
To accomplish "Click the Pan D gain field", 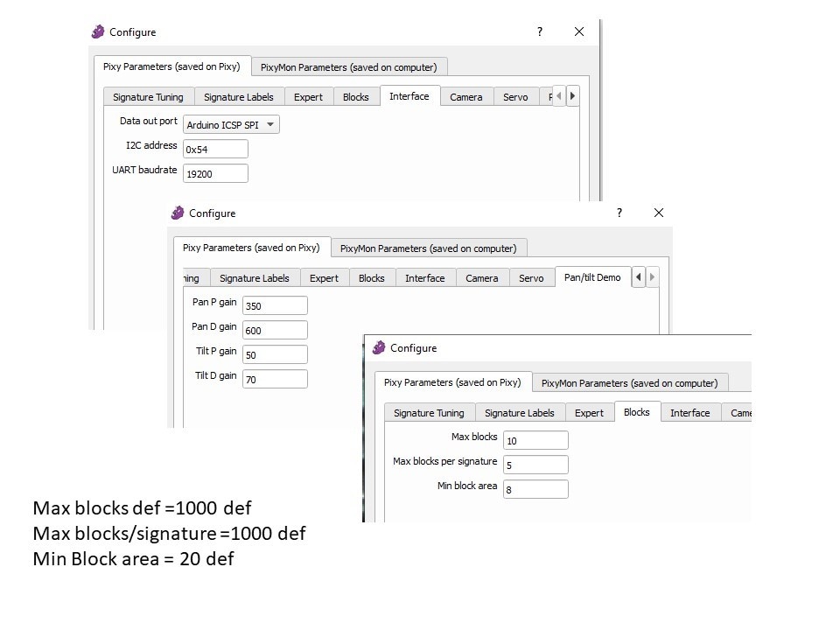I will point(275,330).
